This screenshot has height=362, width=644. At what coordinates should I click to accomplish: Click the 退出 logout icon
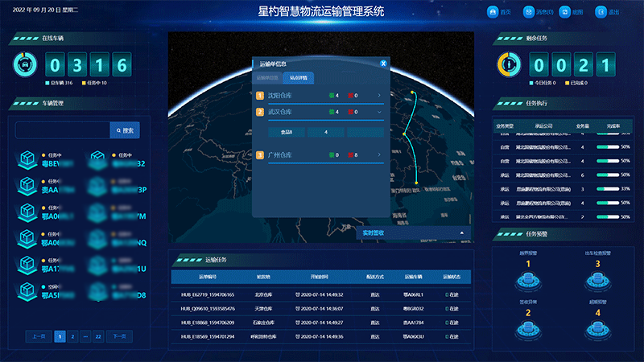pos(600,12)
